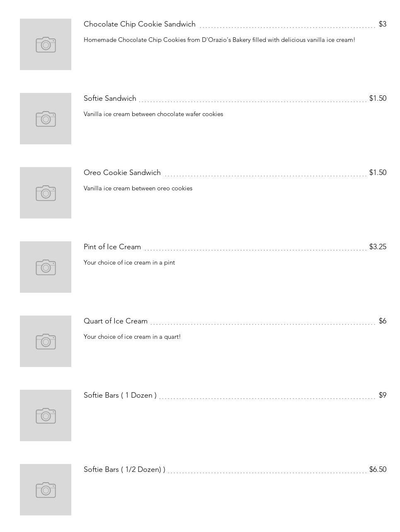Click the Softie Sandwich item name

click(x=110, y=98)
